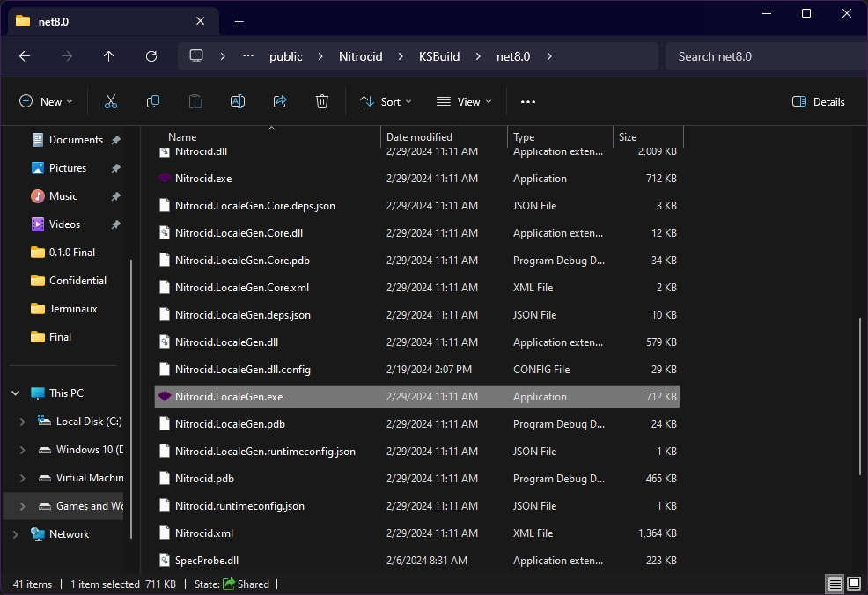
Task: Go to KSBuild in the breadcrumb path
Action: [x=439, y=56]
